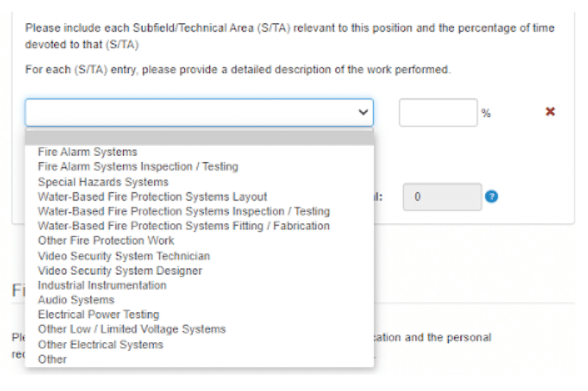Pick Other Low / Limited Voltage Systems
Image resolution: width=588 pixels, height=391 pixels.
click(132, 329)
